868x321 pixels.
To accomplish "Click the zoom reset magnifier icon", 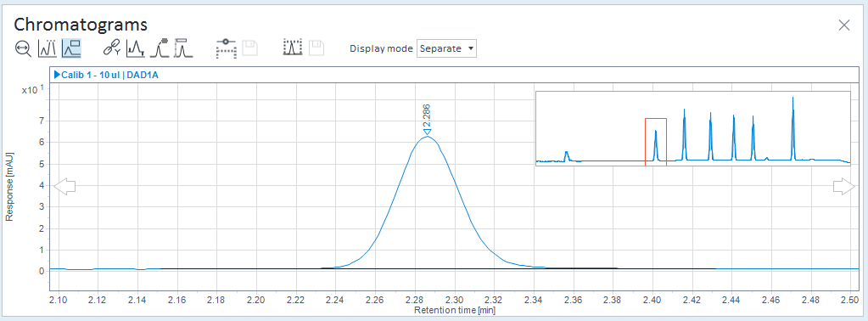I will click(23, 48).
